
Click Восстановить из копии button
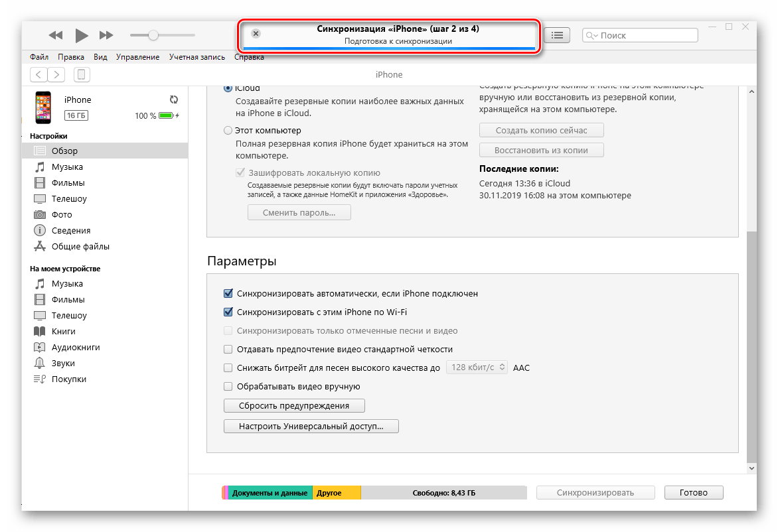coord(541,150)
